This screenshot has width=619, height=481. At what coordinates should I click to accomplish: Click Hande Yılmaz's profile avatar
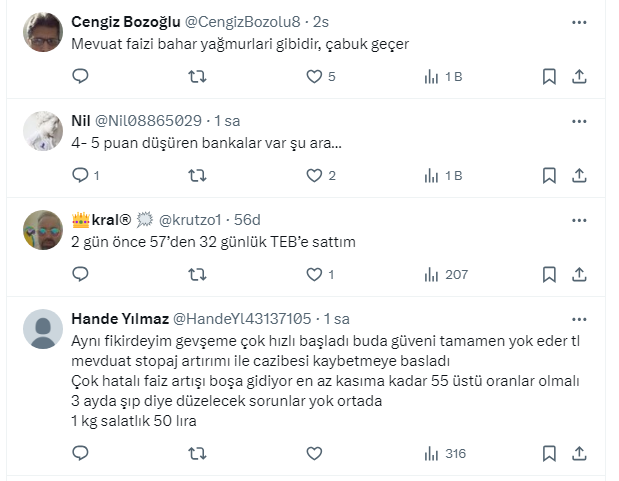[42, 329]
